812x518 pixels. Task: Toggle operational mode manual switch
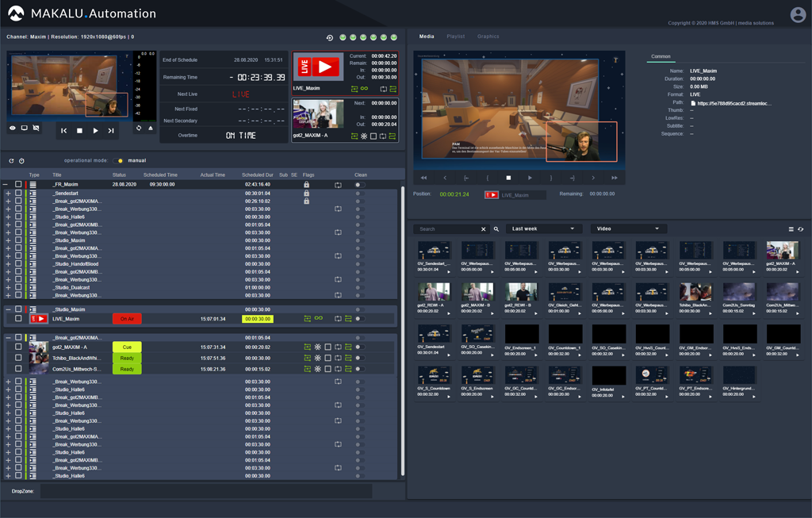(x=120, y=160)
